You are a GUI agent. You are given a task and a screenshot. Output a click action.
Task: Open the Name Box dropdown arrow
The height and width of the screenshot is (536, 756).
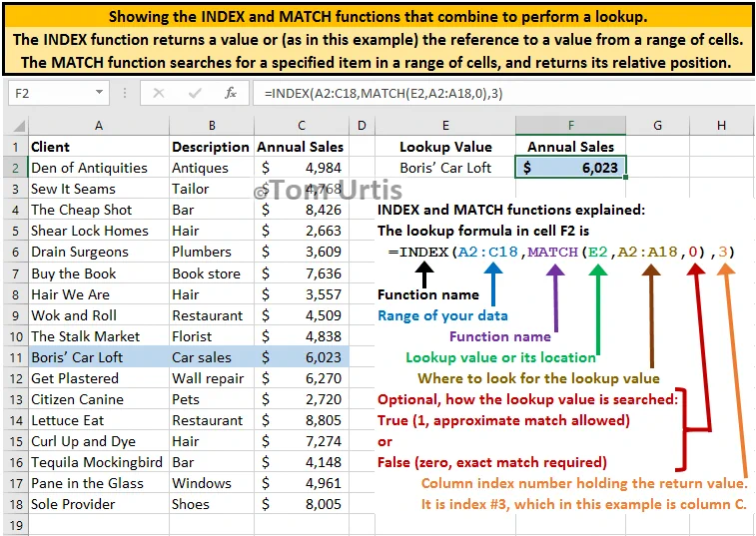point(99,92)
